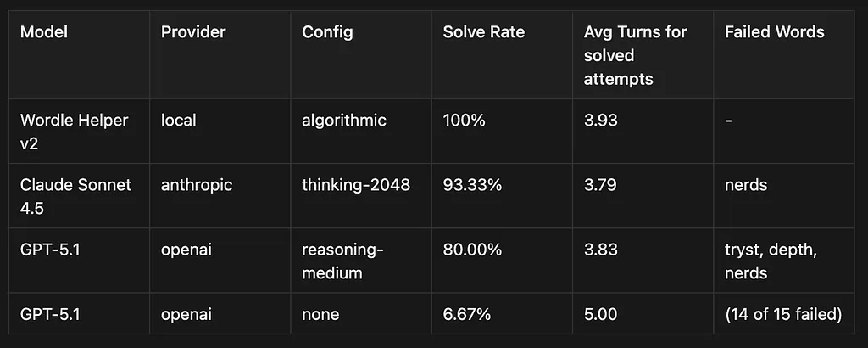This screenshot has width=868, height=348.
Task: Select the reasoning-medium config cell
Action: (x=342, y=261)
